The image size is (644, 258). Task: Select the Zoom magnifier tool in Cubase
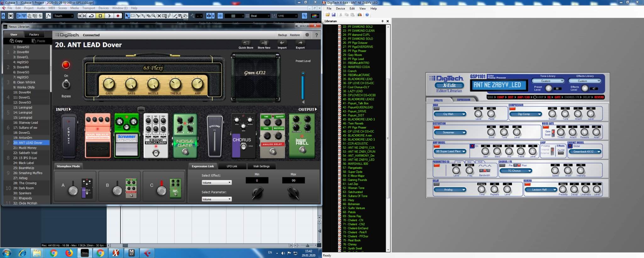(154, 16)
